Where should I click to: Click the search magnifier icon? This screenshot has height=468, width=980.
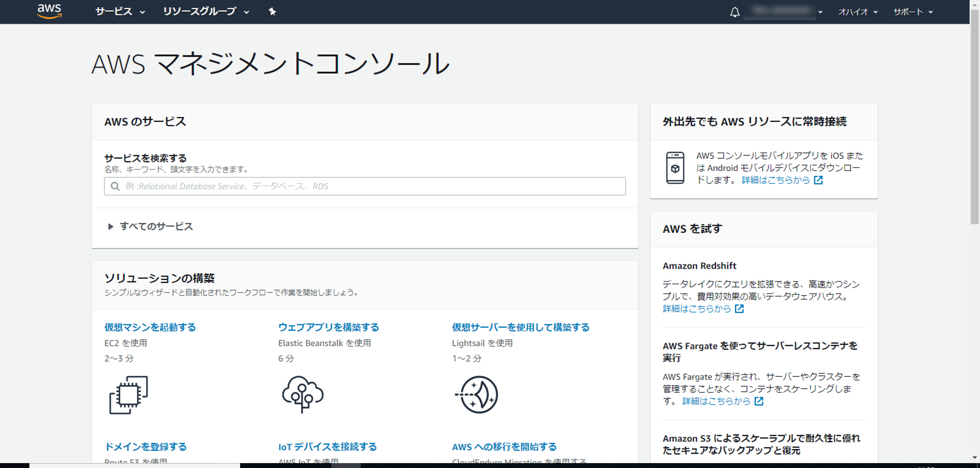[115, 186]
